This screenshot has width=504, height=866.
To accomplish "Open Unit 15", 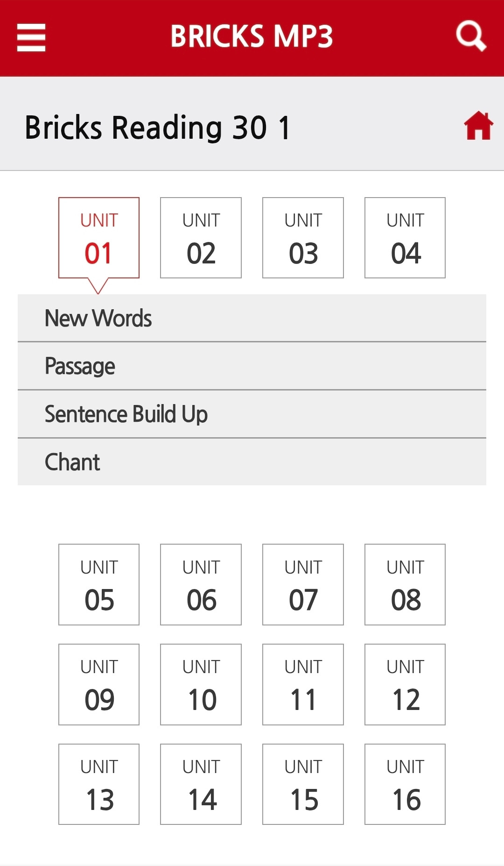I will (303, 784).
